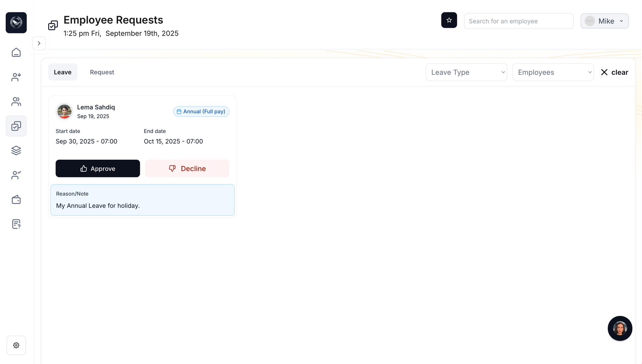
Task: Click the Employee Requests page title
Action: [113, 20]
